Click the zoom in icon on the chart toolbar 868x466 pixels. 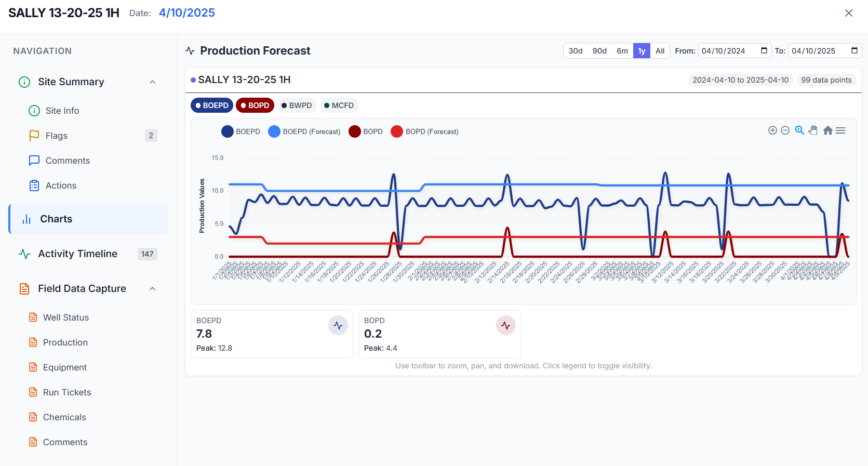(773, 130)
